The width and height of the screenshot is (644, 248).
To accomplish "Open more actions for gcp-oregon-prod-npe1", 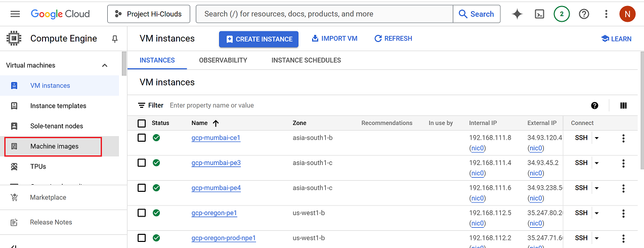I will click(x=623, y=238).
